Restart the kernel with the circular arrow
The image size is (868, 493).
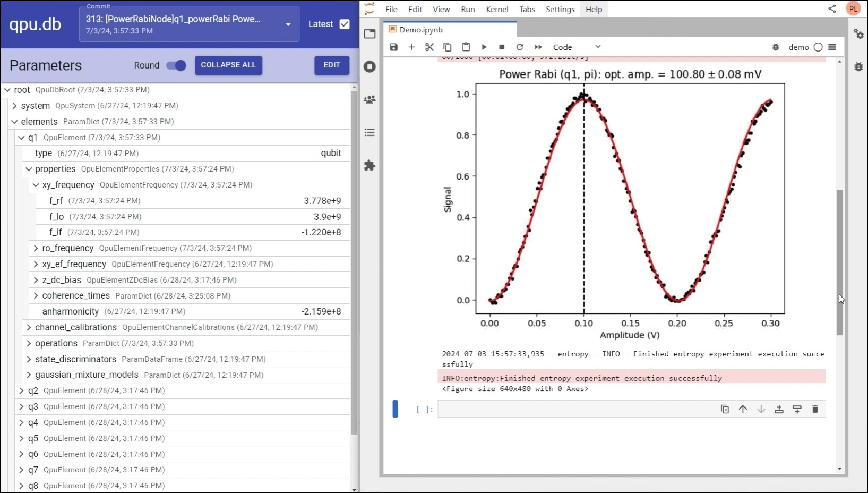(520, 47)
